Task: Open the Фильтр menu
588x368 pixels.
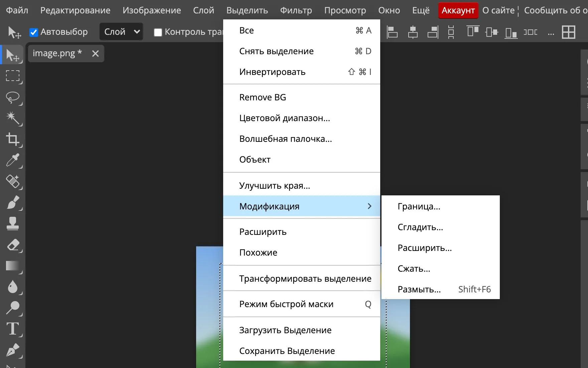Action: [x=296, y=10]
